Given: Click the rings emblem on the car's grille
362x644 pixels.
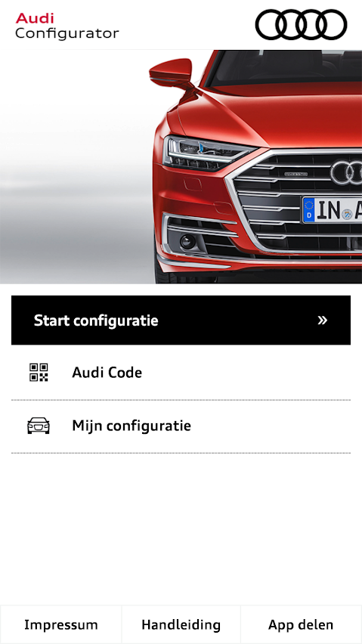Looking at the screenshot, I should 346,172.
